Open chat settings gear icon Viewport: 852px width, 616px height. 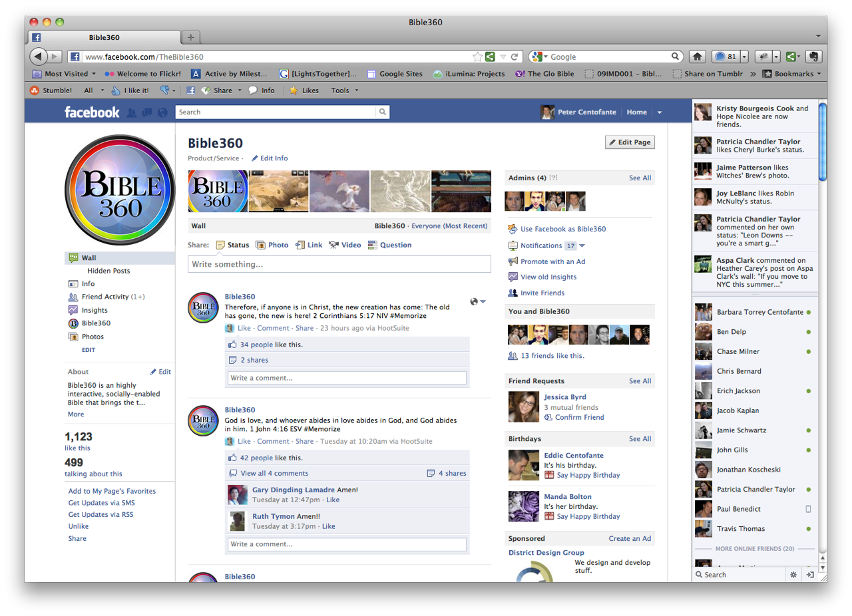point(793,574)
